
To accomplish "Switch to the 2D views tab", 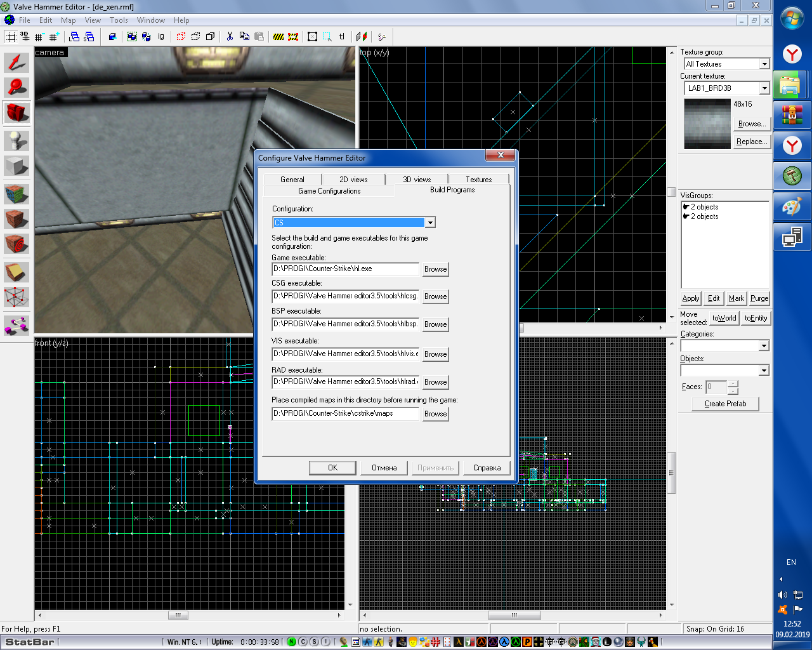I will coord(353,180).
